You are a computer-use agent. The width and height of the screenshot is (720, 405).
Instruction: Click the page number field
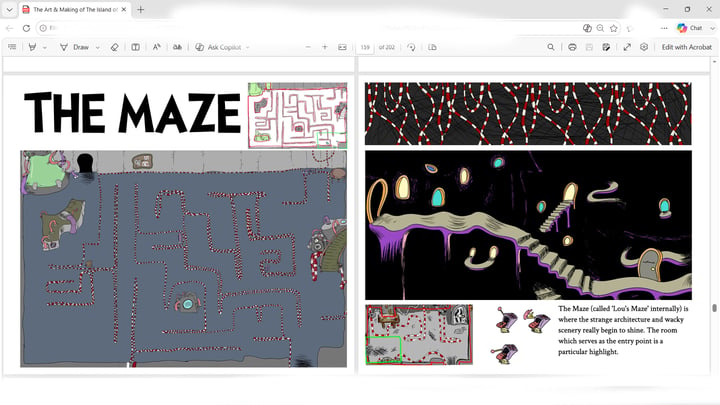tap(365, 47)
